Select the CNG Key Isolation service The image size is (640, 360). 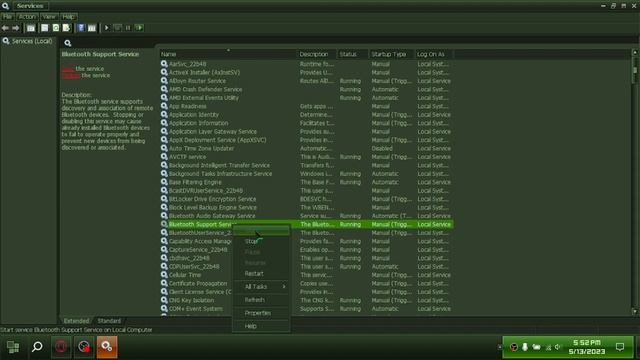306,300
